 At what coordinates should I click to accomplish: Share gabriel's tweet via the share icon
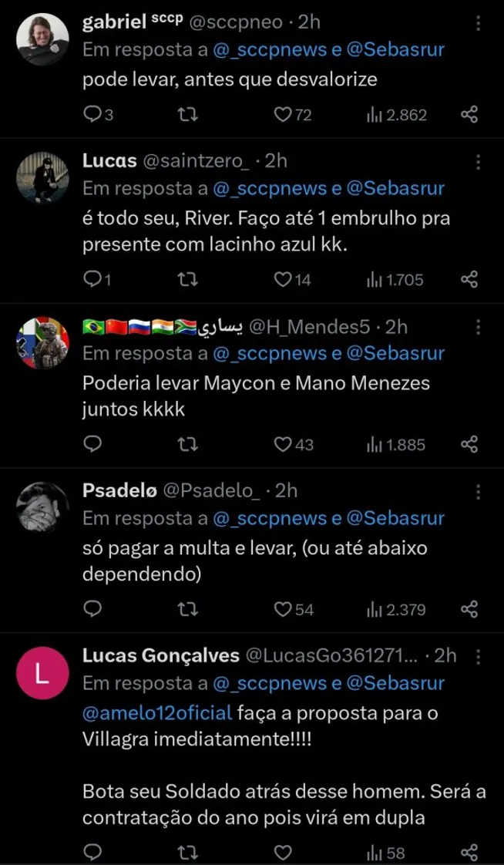coord(469,114)
